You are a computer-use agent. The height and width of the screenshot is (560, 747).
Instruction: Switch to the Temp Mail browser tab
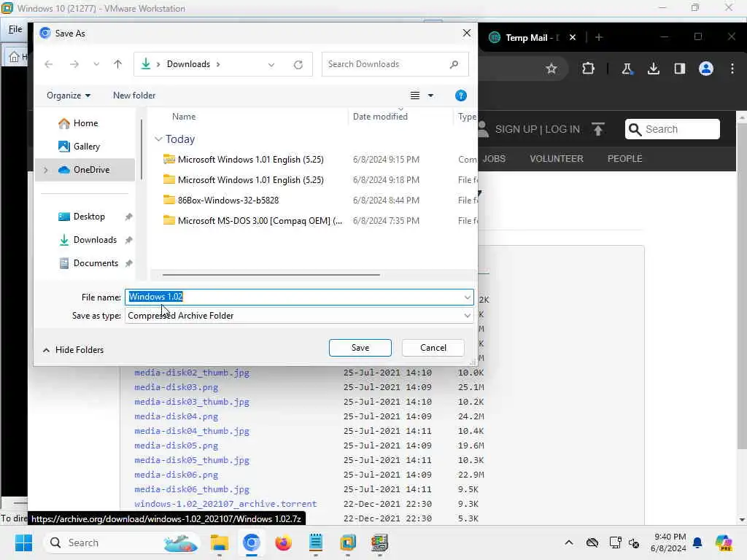pyautogui.click(x=527, y=38)
